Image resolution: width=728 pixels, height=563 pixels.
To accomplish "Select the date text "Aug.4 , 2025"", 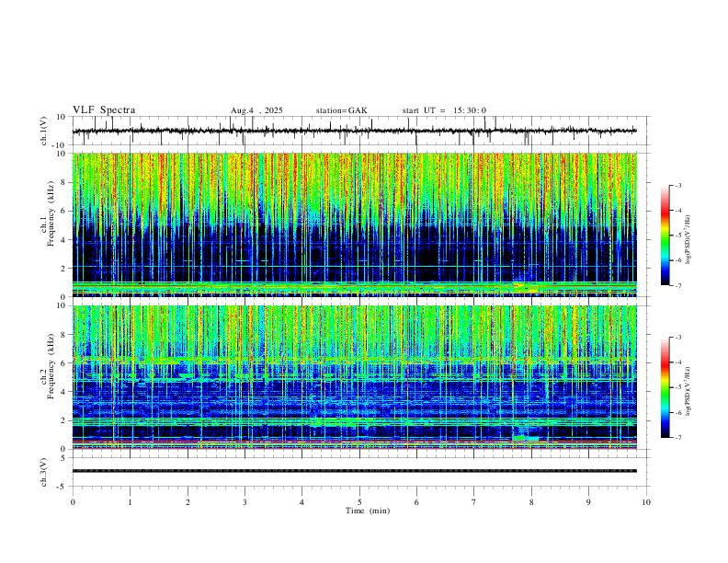I will pos(256,110).
